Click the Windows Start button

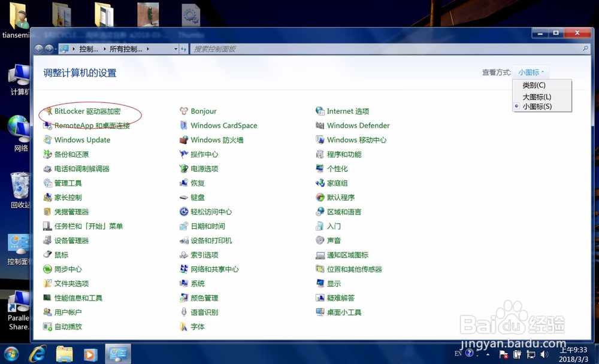[x=11, y=354]
